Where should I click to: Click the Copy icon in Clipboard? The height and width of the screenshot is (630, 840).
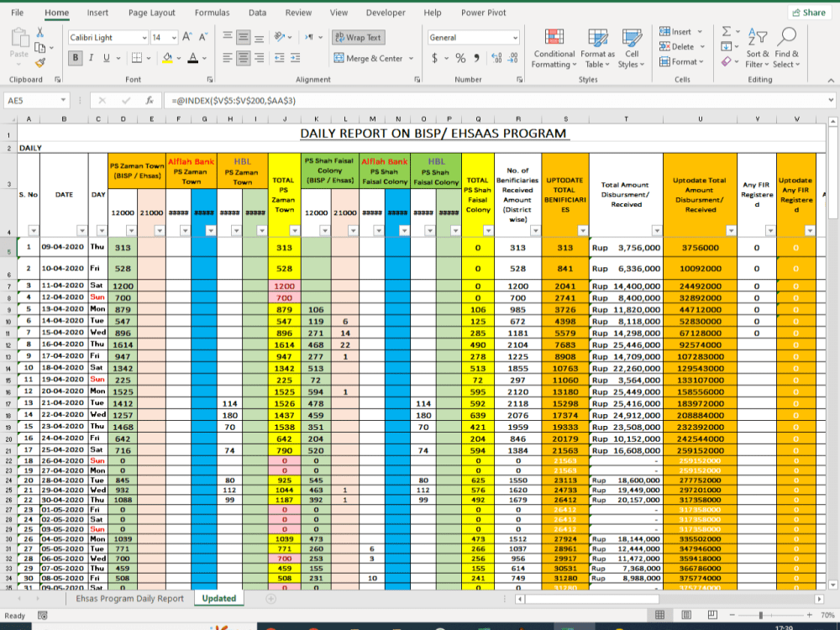39,48
